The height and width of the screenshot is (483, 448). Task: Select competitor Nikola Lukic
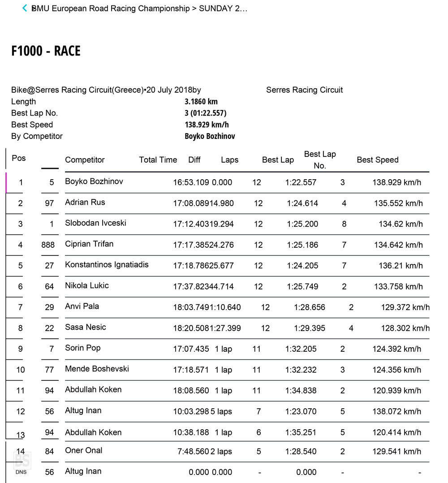(87, 285)
